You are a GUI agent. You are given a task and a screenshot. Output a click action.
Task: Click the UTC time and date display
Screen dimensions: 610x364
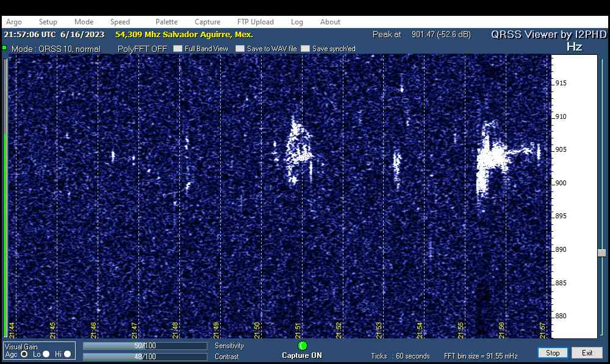coord(54,35)
